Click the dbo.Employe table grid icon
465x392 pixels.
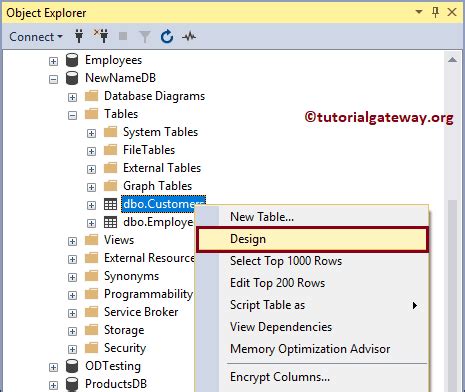(x=110, y=222)
